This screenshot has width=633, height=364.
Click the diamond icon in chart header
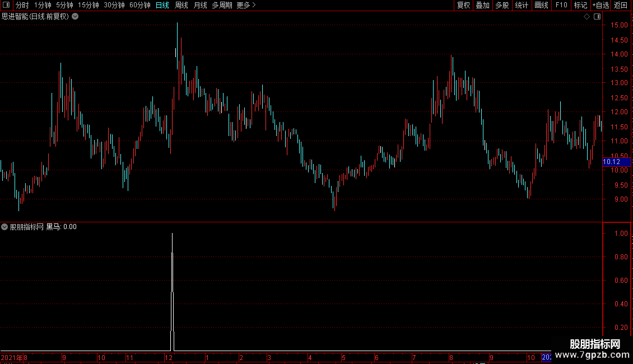587,17
